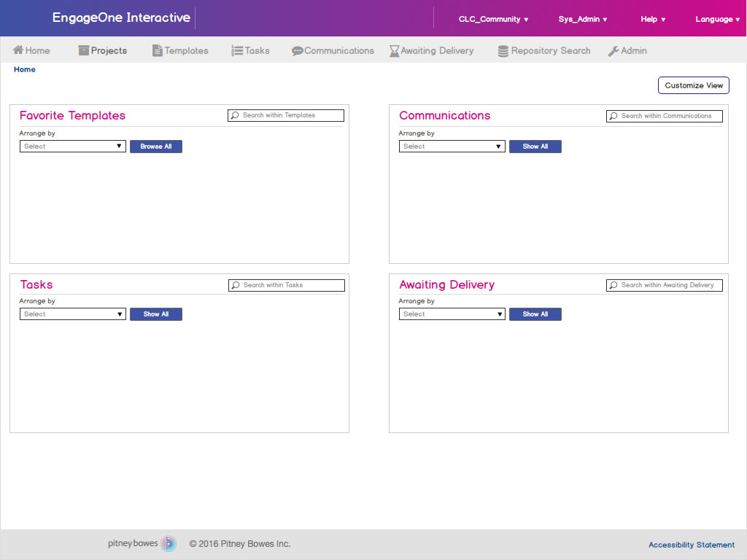
Task: Click the Repository Search database icon
Action: point(503,51)
